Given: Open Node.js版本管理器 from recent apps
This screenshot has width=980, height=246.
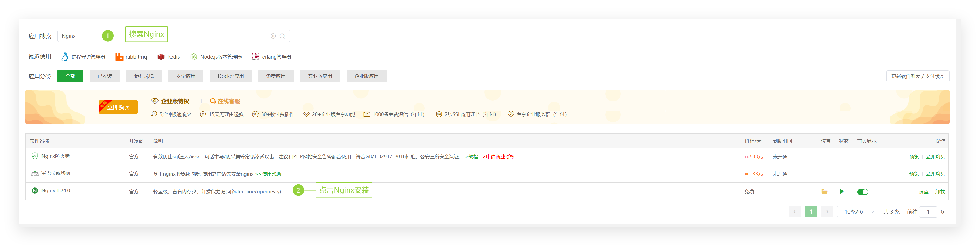Looking at the screenshot, I should [216, 57].
